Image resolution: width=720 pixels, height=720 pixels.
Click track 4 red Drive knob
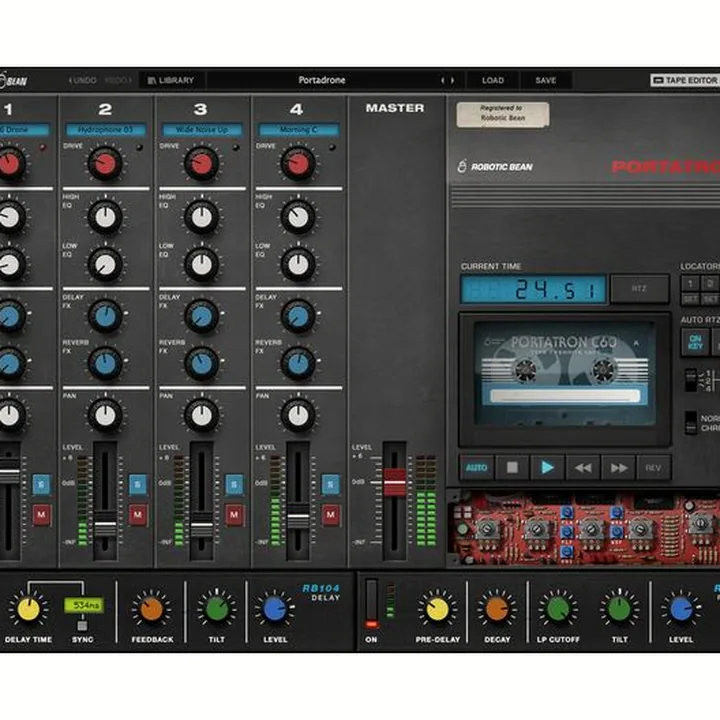298,163
